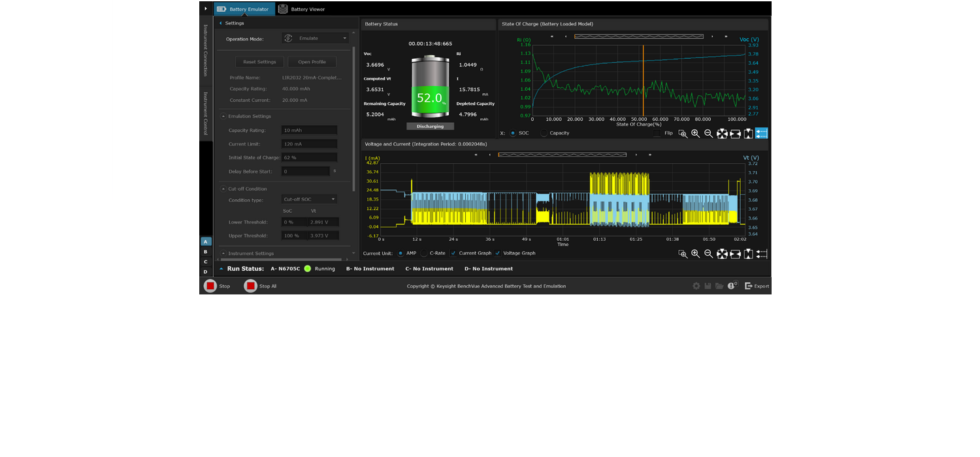Viewport: 980px width, 457px height.
Task: Click the Lower Threshold Vt field
Action: pos(323,222)
